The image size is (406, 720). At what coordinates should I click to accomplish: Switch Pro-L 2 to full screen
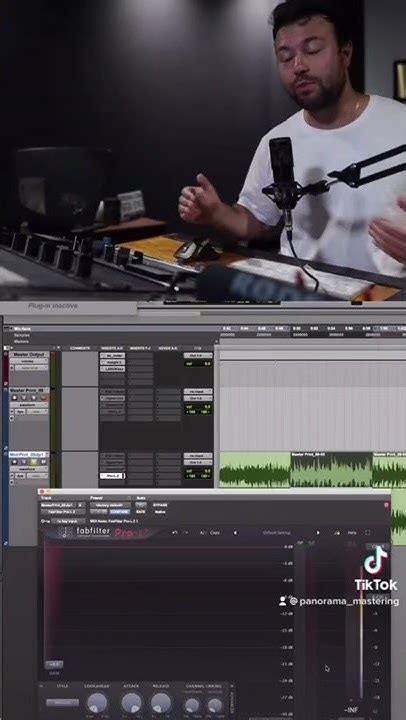[x=367, y=533]
